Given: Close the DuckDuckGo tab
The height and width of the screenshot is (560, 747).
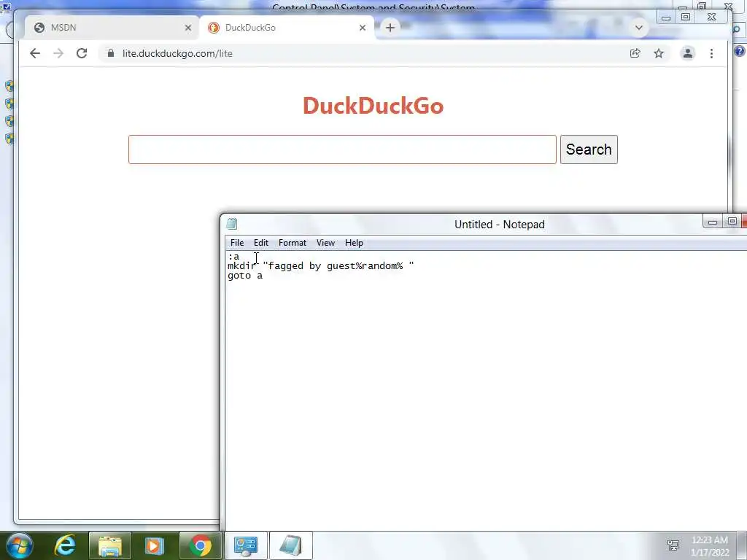Looking at the screenshot, I should 363,28.
